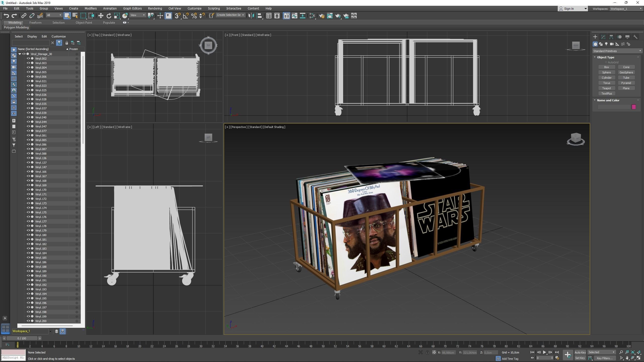Screen dimensions: 644x362
Task: Switch to the Freeform ribbon tab
Action: point(35,23)
